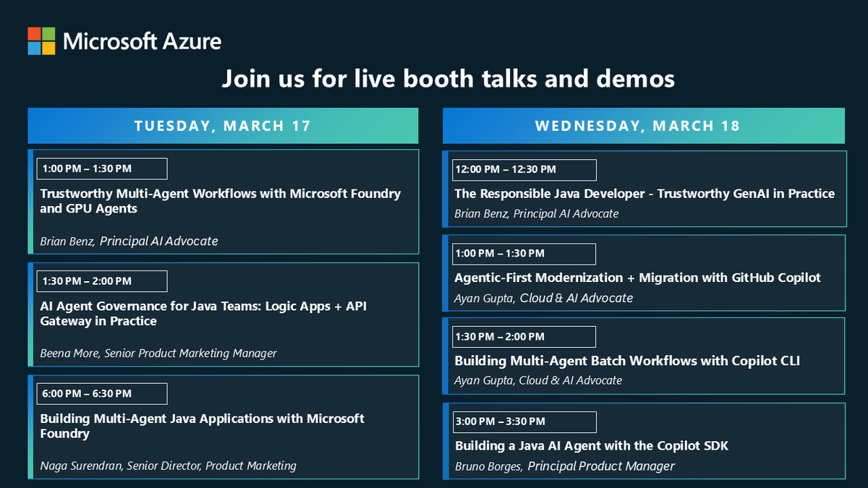This screenshot has height=488, width=868.
Task: Select the 6:00 PM – 6:30 PM time badge
Action: pyautogui.click(x=101, y=393)
